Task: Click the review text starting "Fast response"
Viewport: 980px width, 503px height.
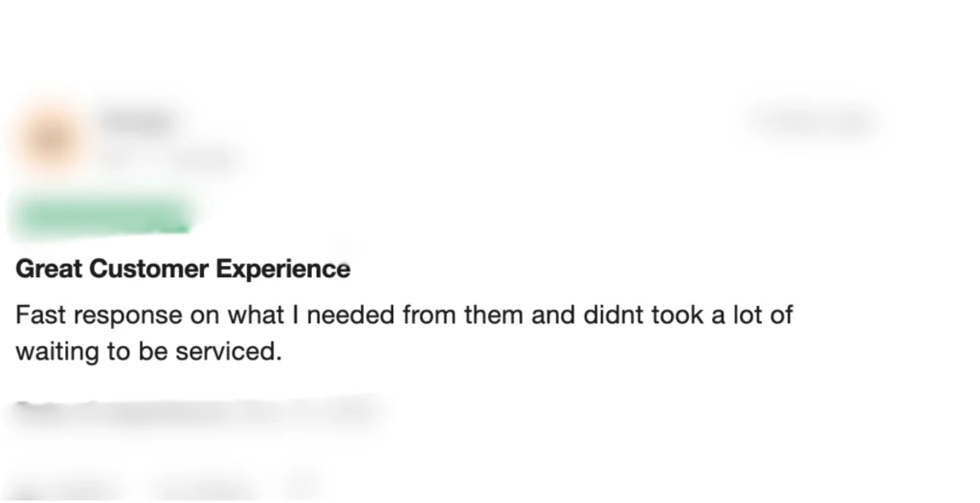Action: pos(404,333)
